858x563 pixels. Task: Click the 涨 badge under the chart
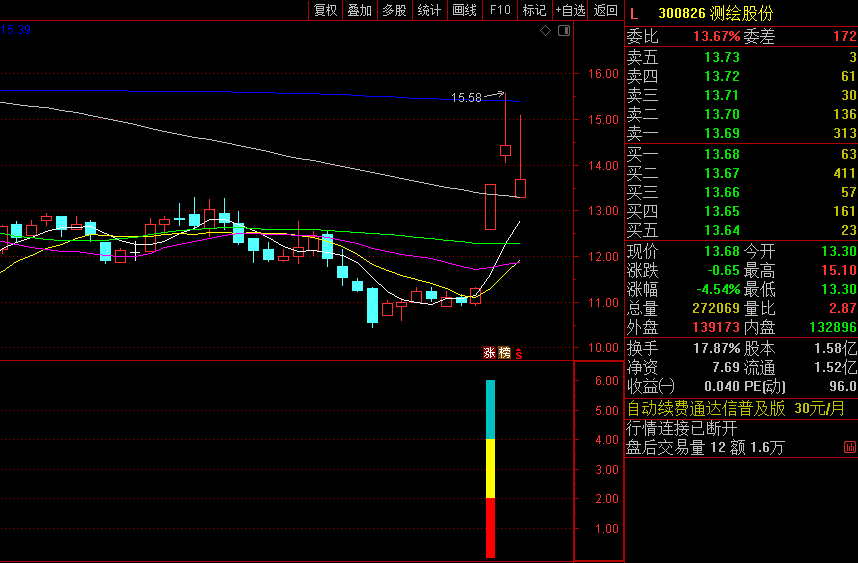pos(489,353)
